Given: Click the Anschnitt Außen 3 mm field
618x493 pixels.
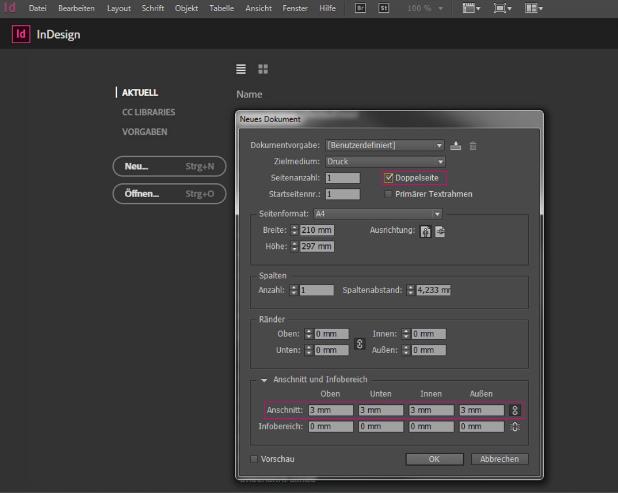Looking at the screenshot, I should [x=482, y=410].
